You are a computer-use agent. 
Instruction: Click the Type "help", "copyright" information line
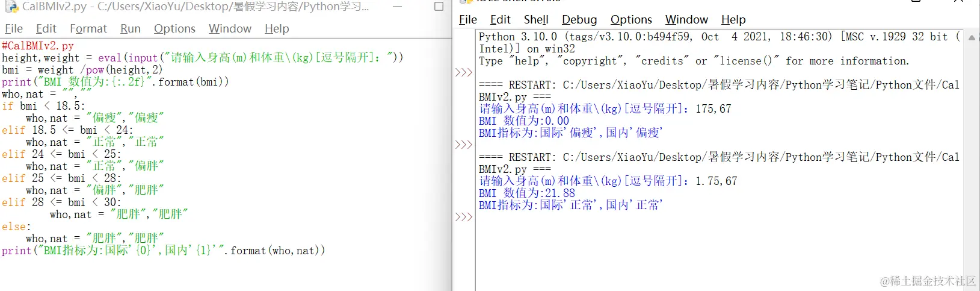[x=694, y=61]
